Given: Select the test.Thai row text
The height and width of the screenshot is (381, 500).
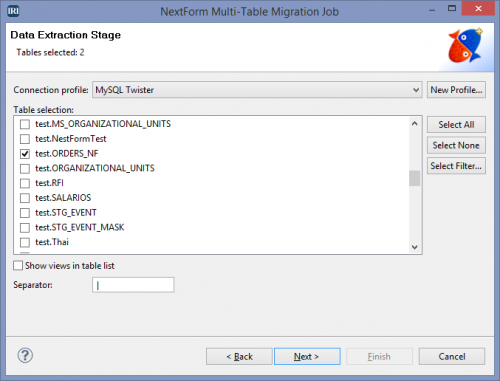Looking at the screenshot, I should [x=52, y=242].
